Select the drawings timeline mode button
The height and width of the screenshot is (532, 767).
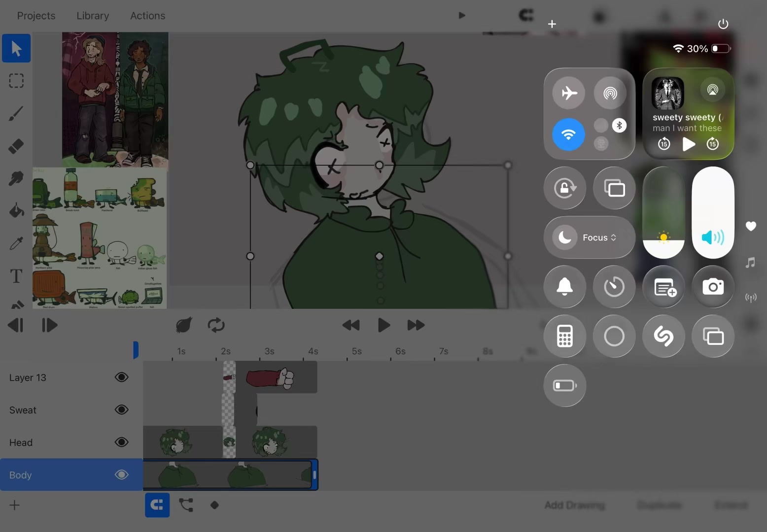point(157,505)
